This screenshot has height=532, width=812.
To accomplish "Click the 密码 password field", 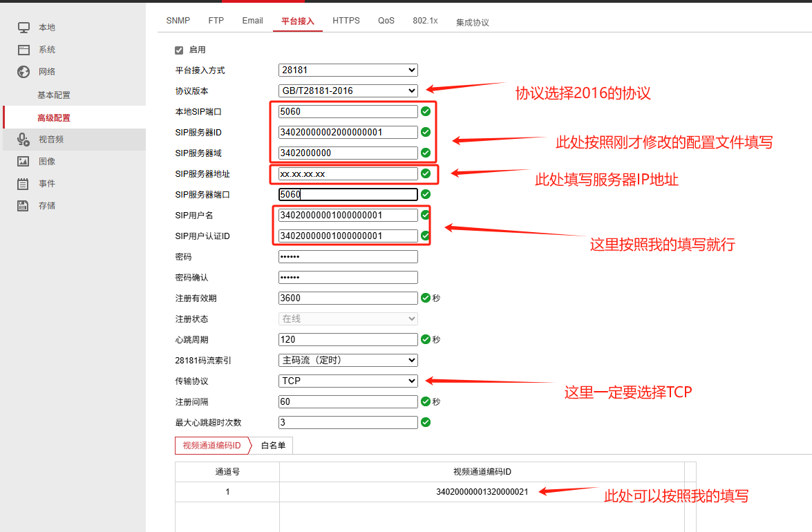I will [x=348, y=256].
